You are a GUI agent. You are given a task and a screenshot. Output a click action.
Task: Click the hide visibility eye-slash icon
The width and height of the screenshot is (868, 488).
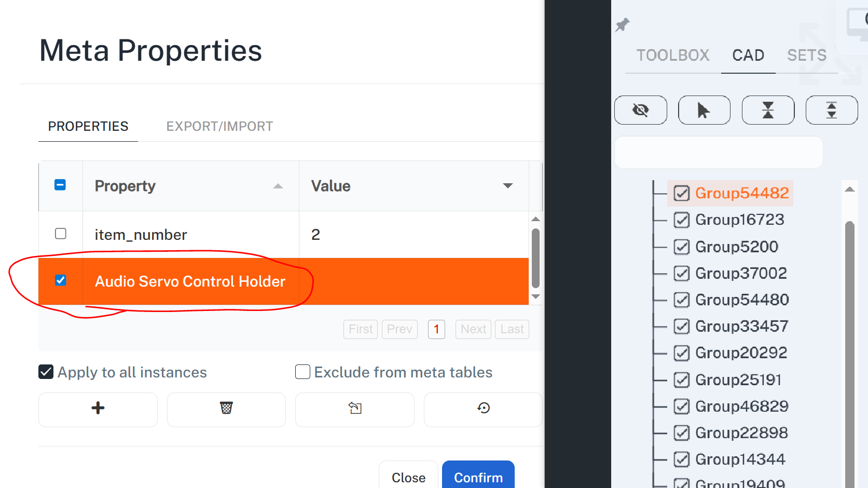coord(640,110)
